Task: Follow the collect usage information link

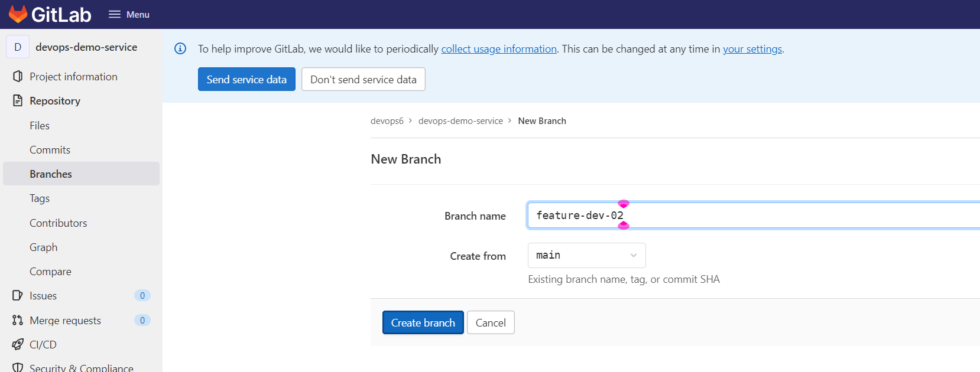Action: pyautogui.click(x=499, y=49)
